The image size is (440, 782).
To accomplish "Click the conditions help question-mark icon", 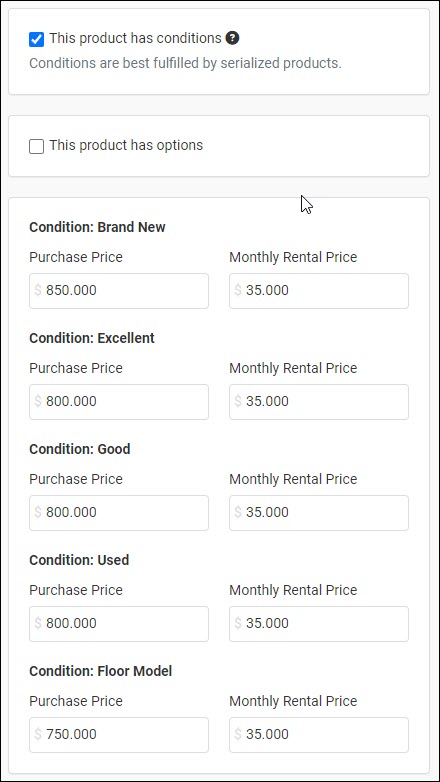I will pos(232,38).
